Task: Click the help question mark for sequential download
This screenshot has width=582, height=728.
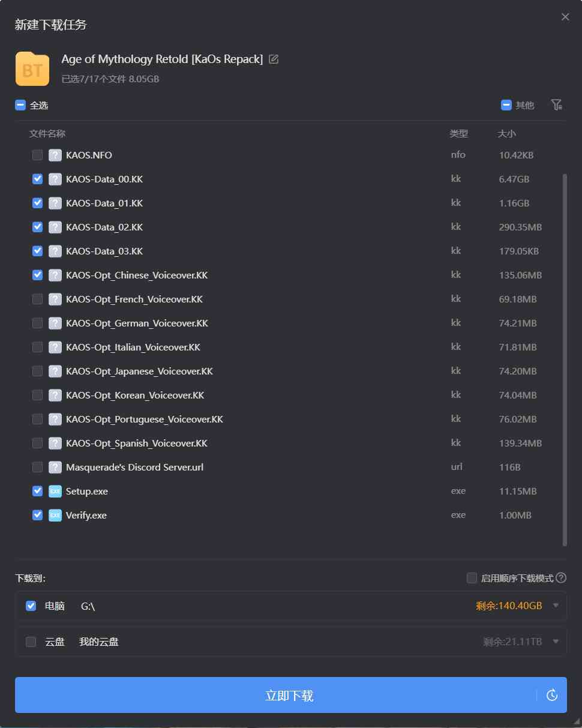Action: pyautogui.click(x=561, y=578)
